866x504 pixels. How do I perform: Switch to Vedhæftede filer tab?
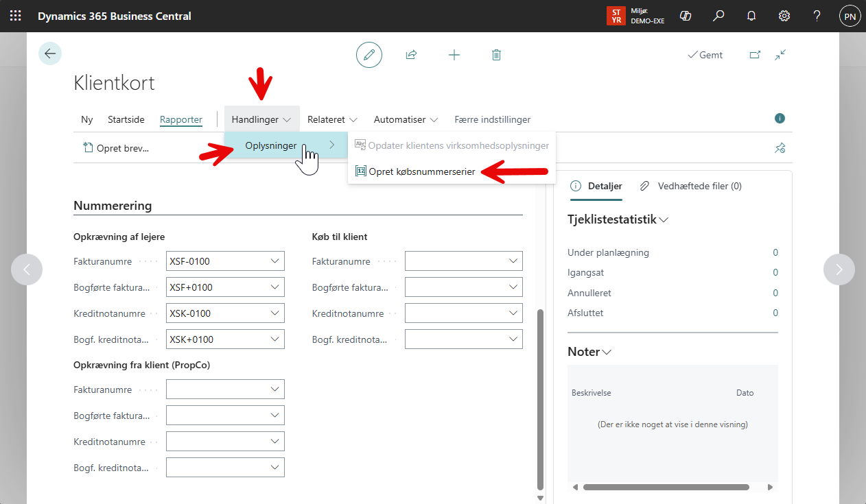(x=699, y=186)
